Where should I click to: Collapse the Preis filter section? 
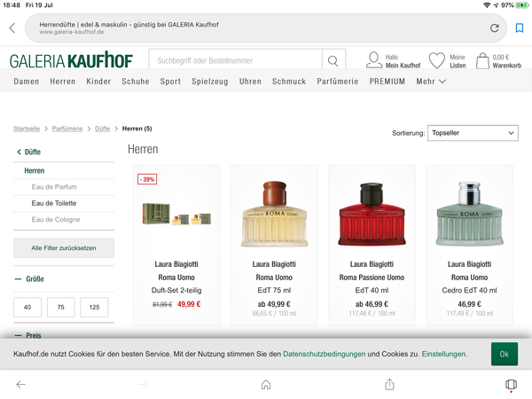pyautogui.click(x=27, y=335)
